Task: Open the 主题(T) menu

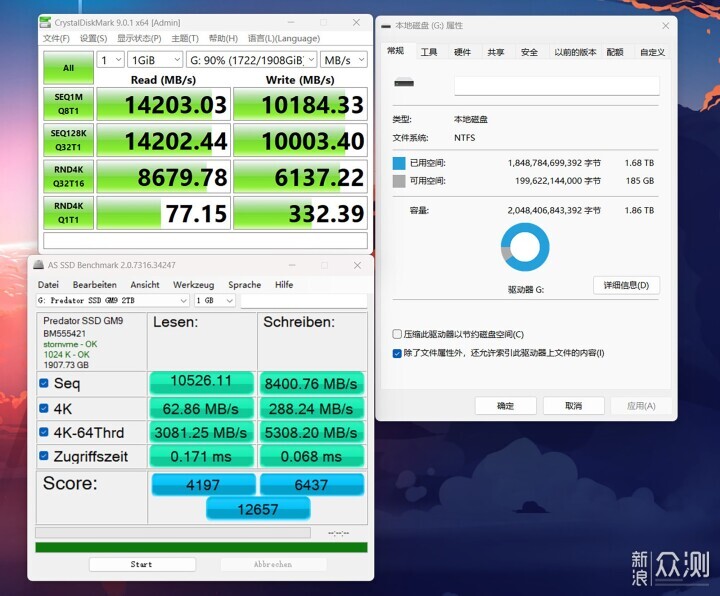Action: click(185, 39)
